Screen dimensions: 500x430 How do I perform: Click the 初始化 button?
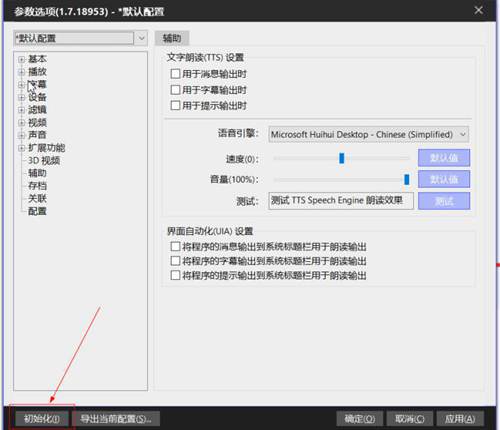[42, 419]
